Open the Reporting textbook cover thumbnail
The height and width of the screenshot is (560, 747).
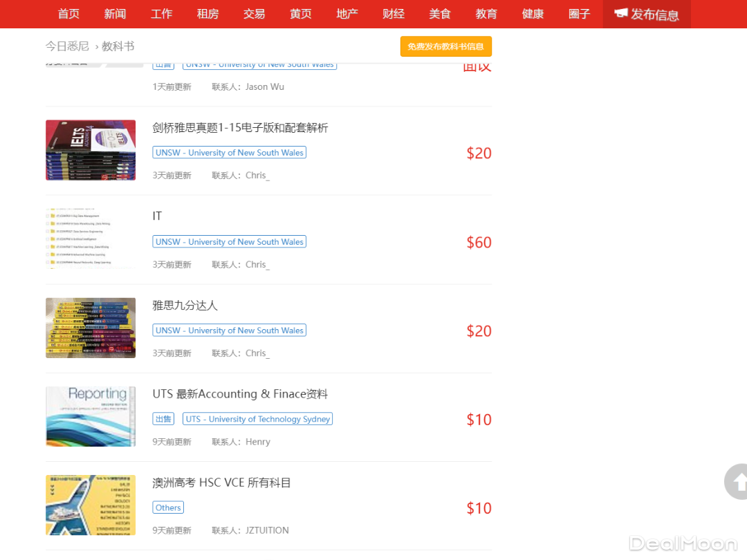pyautogui.click(x=91, y=416)
